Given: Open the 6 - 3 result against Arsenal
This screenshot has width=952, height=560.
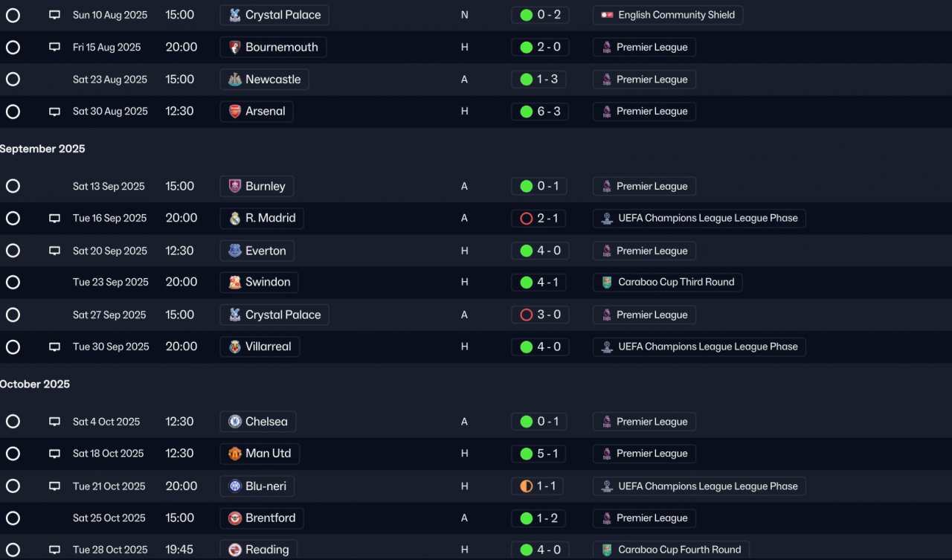Looking at the screenshot, I should [540, 112].
